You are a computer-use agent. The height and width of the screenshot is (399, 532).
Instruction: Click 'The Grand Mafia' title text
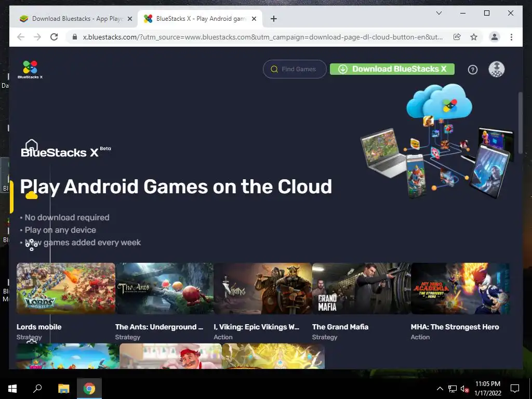340,327
